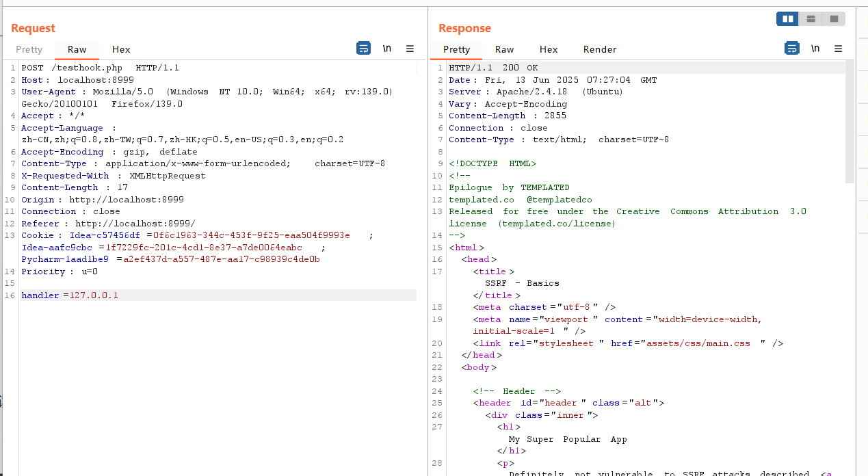The height and width of the screenshot is (476, 868).
Task: Open the Render tab in Response
Action: pos(600,49)
